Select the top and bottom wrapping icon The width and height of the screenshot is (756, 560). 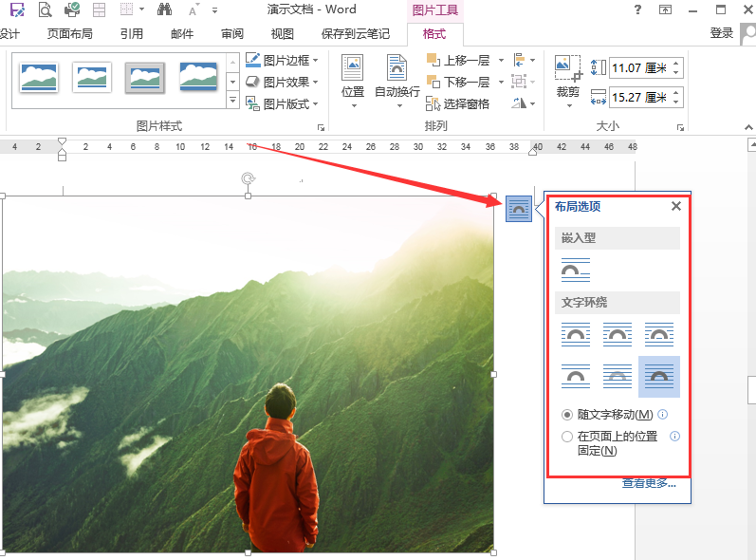point(576,376)
